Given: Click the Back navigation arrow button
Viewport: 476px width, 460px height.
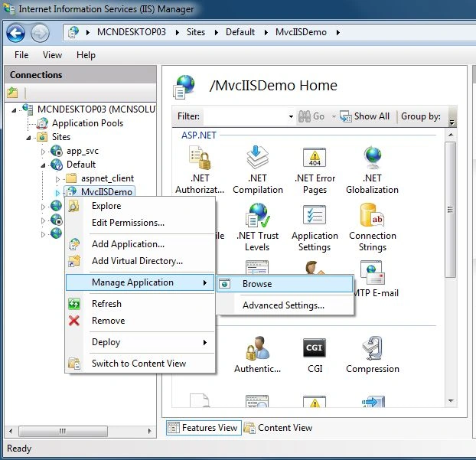Looking at the screenshot, I should [x=15, y=33].
